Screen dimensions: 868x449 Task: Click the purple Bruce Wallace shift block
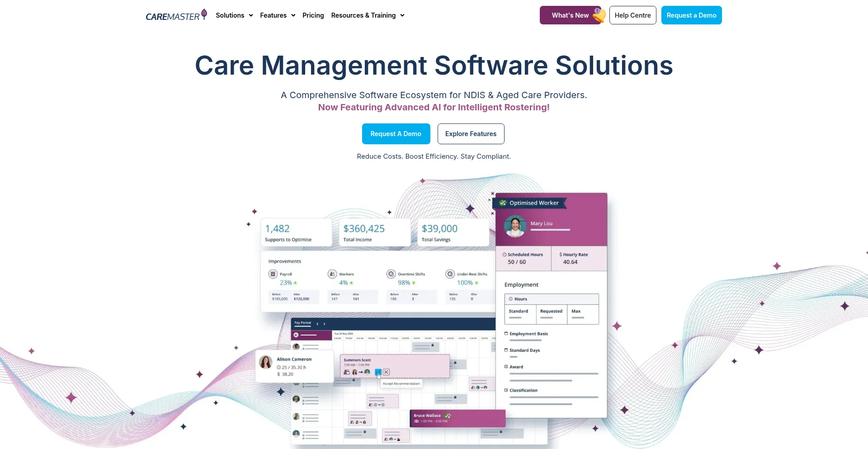click(457, 418)
